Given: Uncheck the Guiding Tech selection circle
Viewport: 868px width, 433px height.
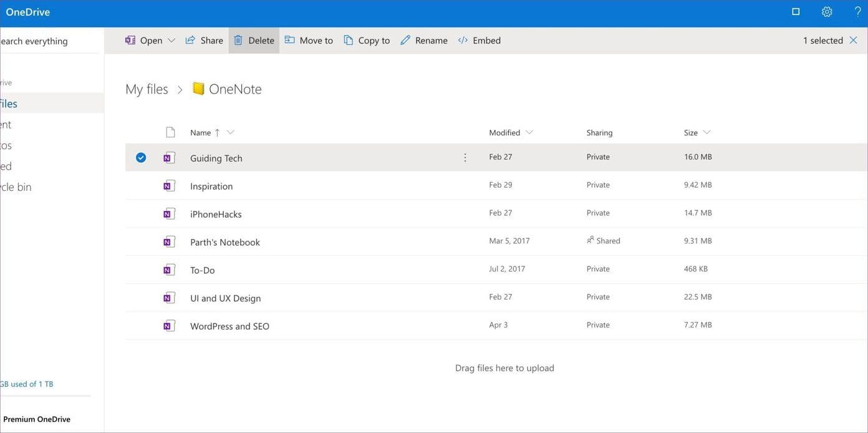Looking at the screenshot, I should click(x=141, y=157).
